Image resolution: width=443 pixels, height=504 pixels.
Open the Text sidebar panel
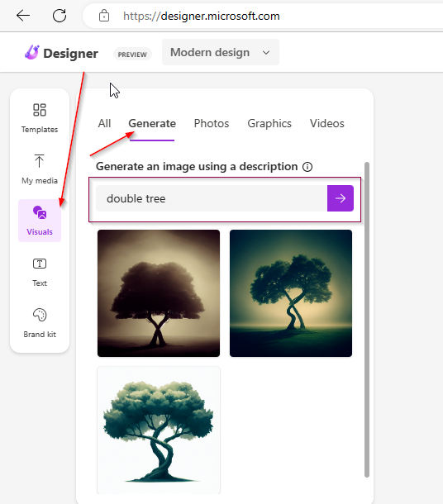40,272
